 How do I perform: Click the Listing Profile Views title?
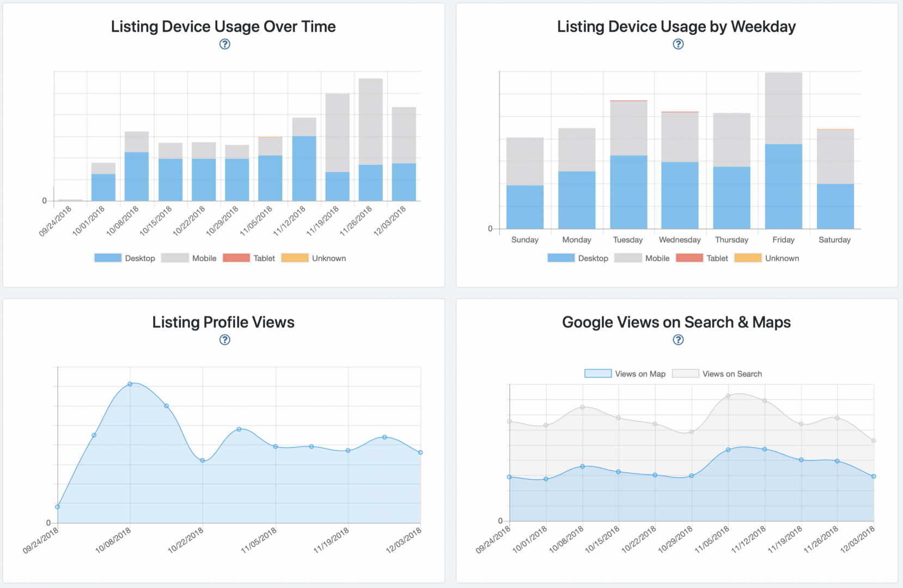223,322
